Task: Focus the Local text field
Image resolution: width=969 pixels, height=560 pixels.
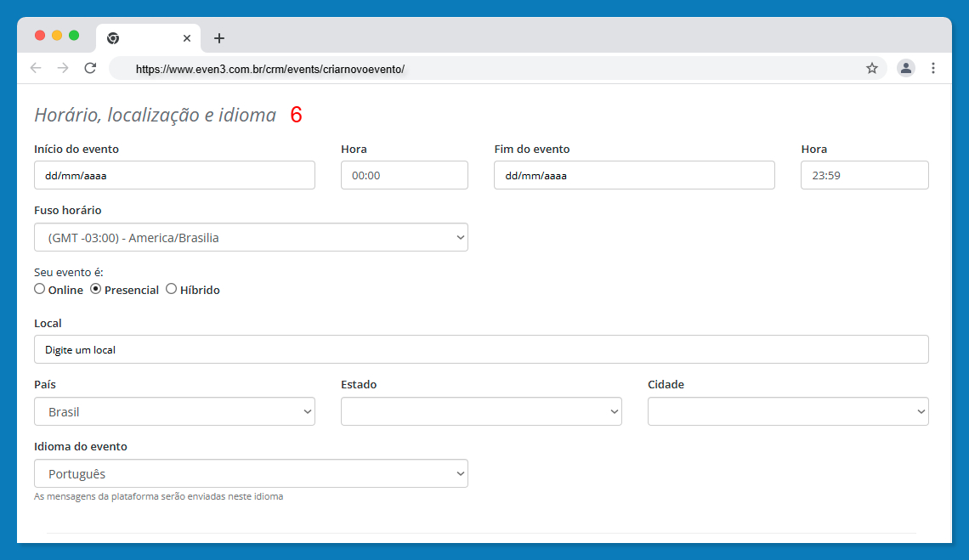Action: coord(481,349)
